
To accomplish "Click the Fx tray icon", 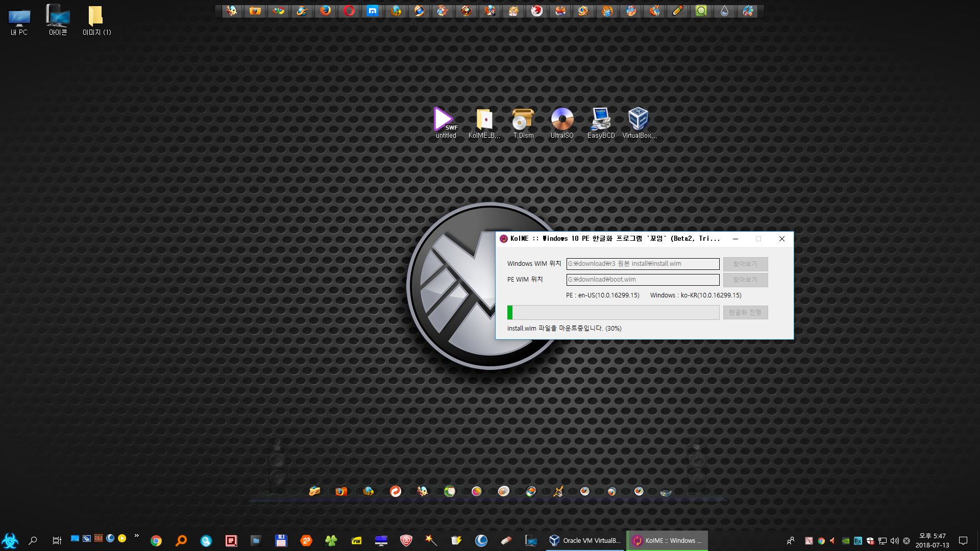I will tap(858, 541).
